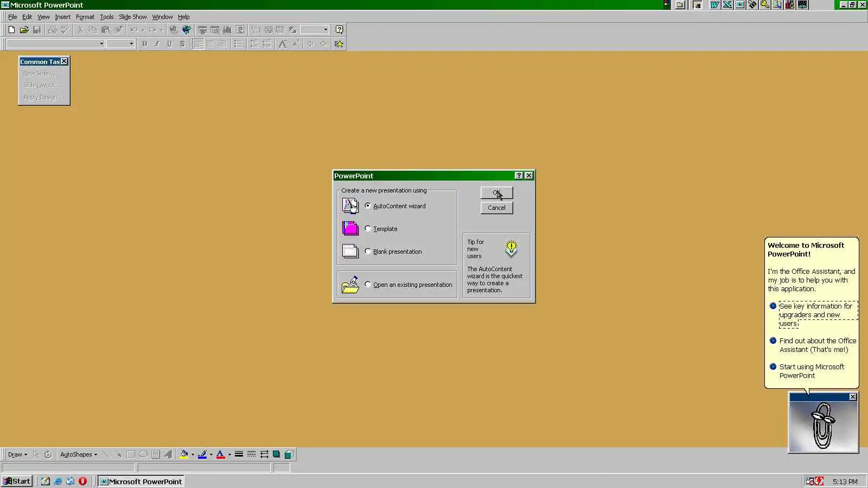
Task: Select Blank presentation radio button
Action: [368, 252]
